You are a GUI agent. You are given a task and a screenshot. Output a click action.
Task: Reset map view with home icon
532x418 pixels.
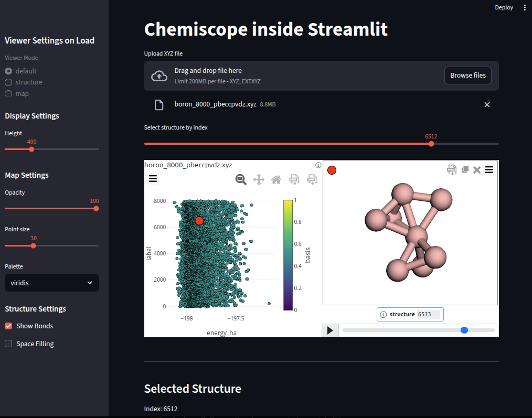(x=276, y=179)
